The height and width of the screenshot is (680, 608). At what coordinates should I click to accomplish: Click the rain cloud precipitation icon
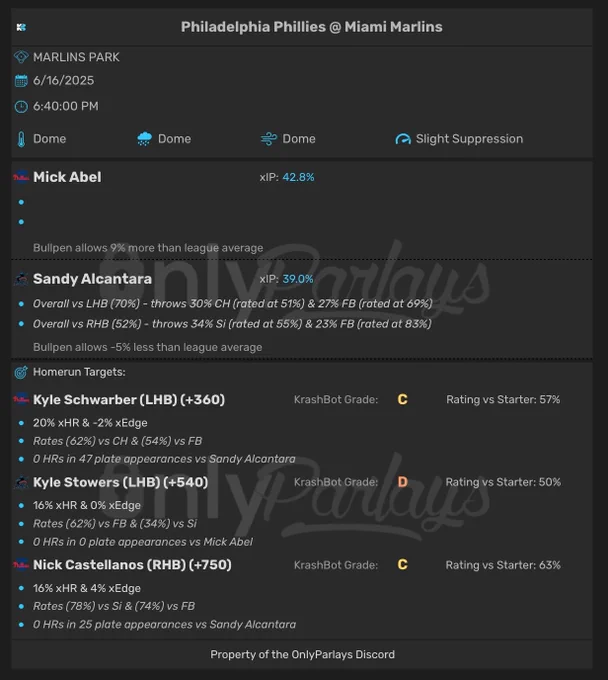click(x=144, y=139)
